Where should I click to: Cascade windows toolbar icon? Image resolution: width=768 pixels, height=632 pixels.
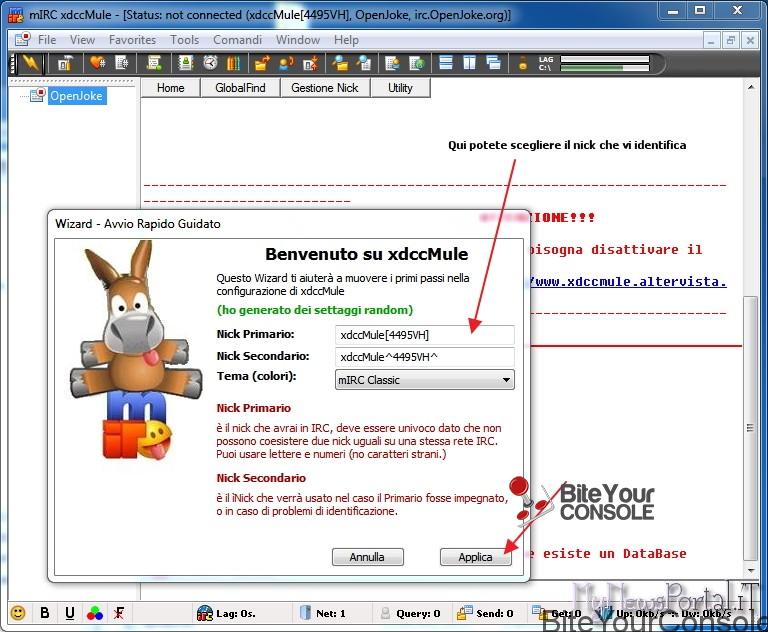pos(493,63)
